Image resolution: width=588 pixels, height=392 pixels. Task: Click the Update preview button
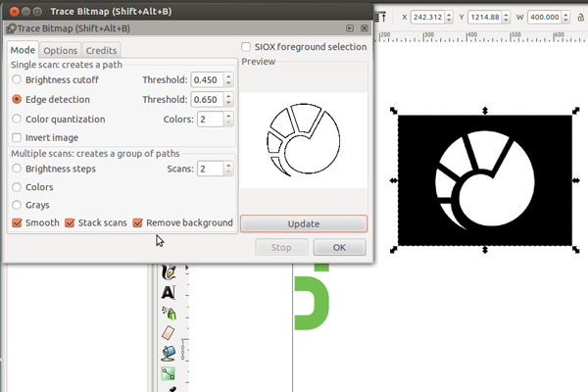(304, 224)
